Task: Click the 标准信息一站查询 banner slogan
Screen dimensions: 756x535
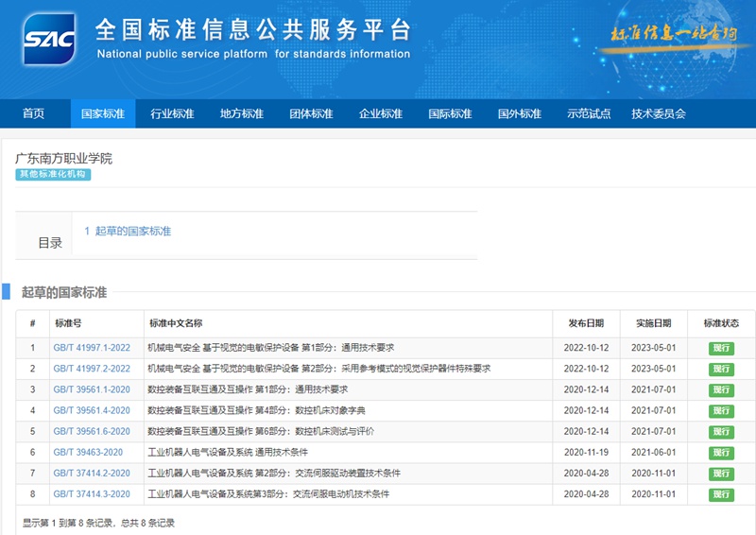Action: (x=674, y=34)
